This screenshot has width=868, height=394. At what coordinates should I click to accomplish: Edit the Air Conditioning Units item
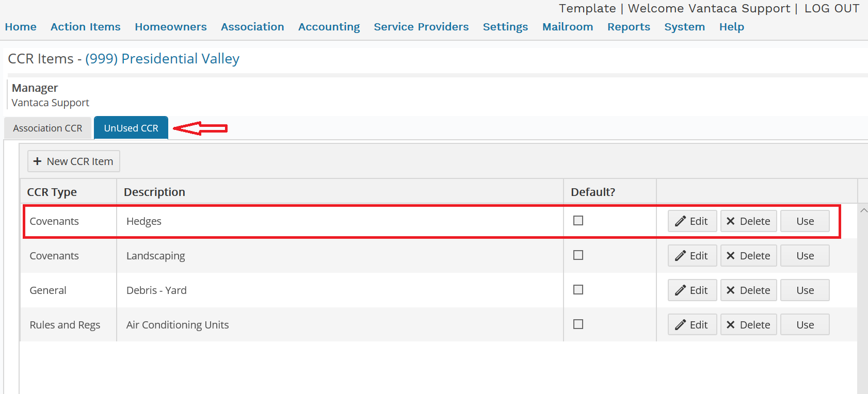(692, 325)
